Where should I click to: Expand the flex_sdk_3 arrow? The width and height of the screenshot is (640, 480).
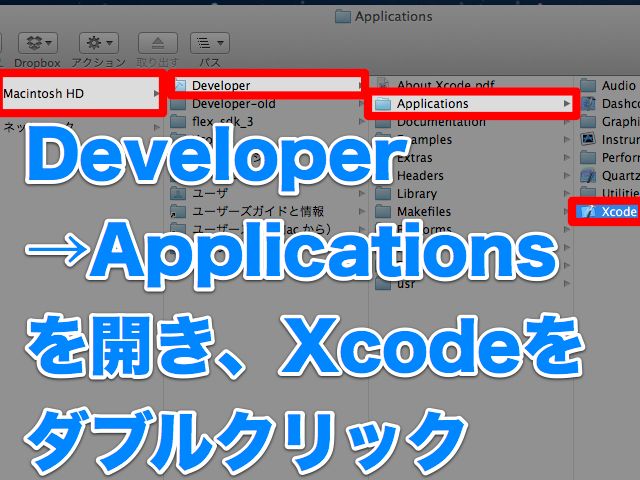pyautogui.click(x=362, y=122)
